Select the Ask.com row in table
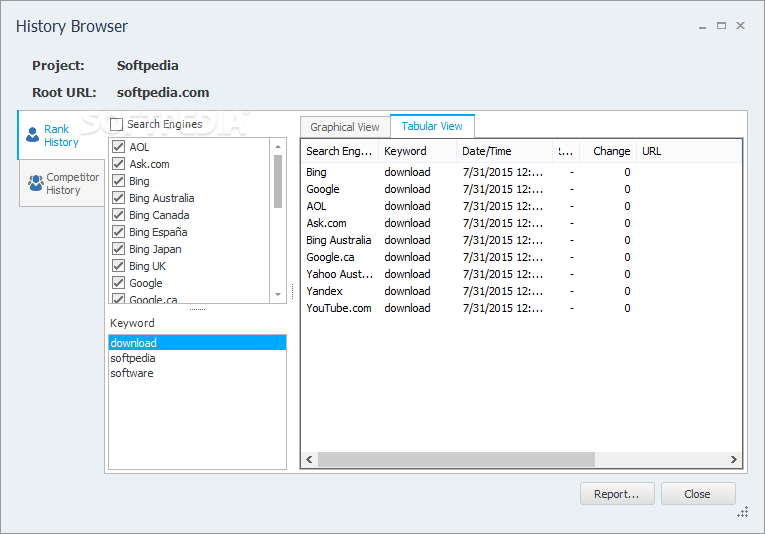Image resolution: width=765 pixels, height=534 pixels. click(x=521, y=223)
